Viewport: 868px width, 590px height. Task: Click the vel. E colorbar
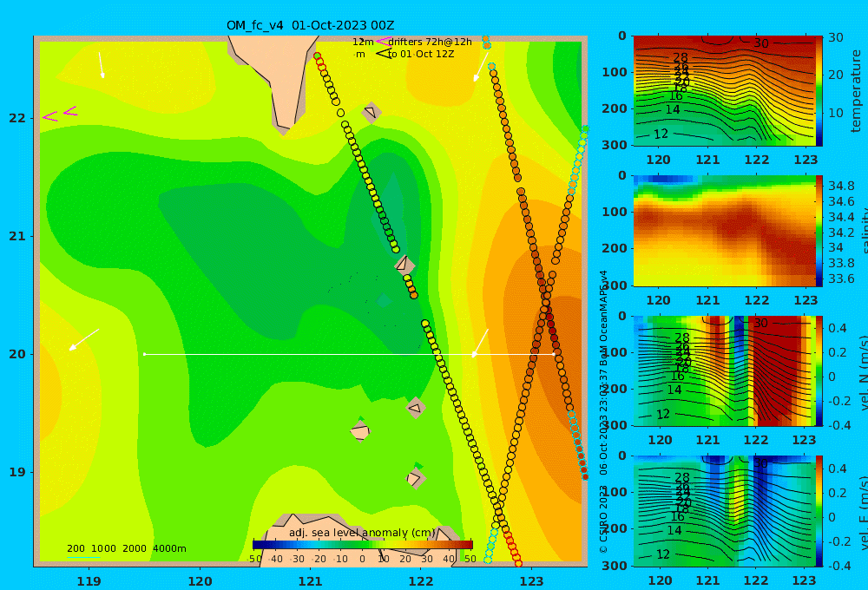pos(819,511)
